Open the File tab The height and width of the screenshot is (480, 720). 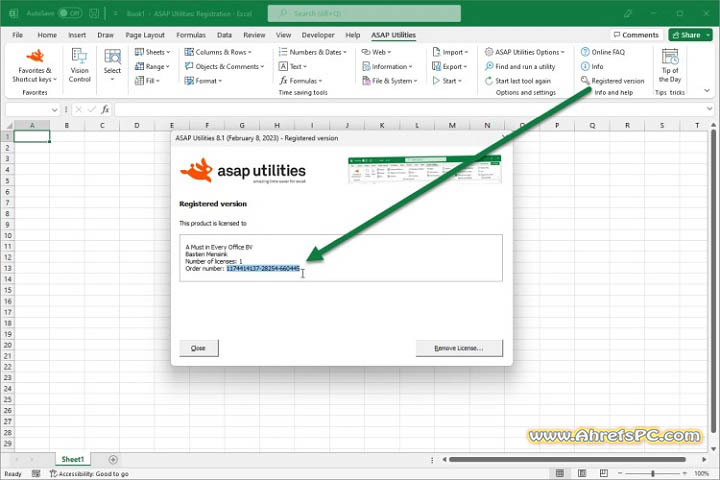tap(17, 35)
